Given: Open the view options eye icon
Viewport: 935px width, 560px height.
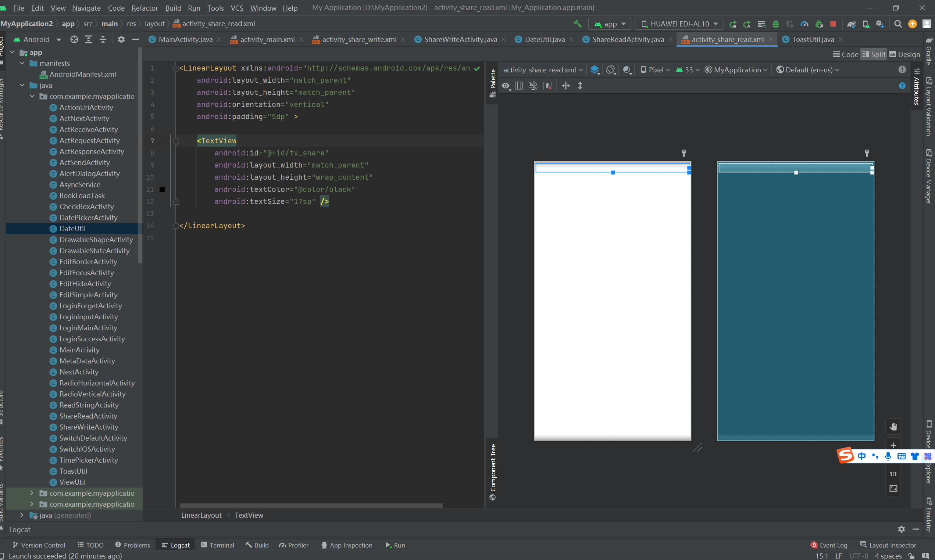Looking at the screenshot, I should (x=506, y=86).
